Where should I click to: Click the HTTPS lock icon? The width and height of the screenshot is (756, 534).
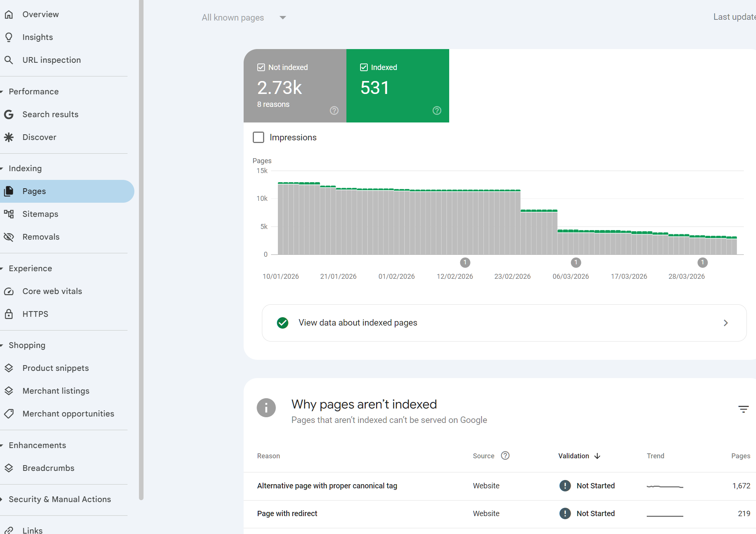click(9, 314)
